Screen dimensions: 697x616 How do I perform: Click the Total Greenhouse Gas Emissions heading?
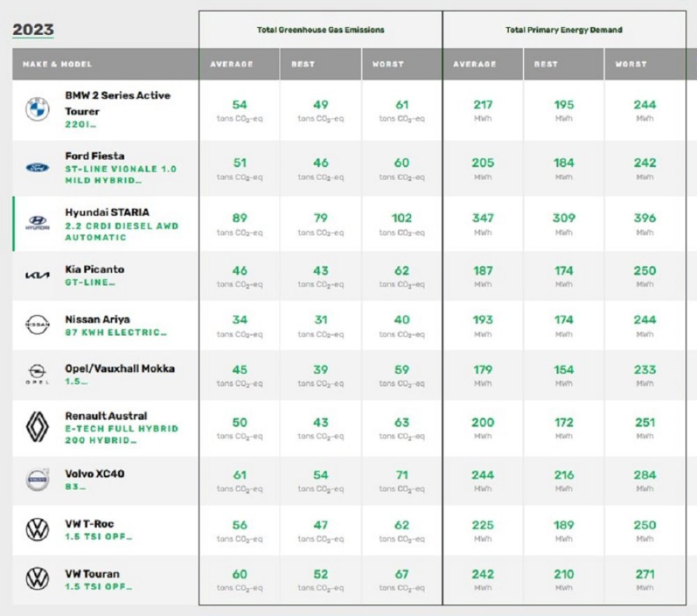point(321,30)
